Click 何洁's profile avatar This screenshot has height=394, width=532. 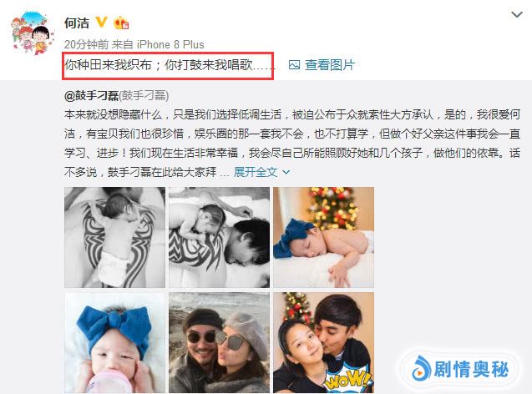pyautogui.click(x=33, y=33)
